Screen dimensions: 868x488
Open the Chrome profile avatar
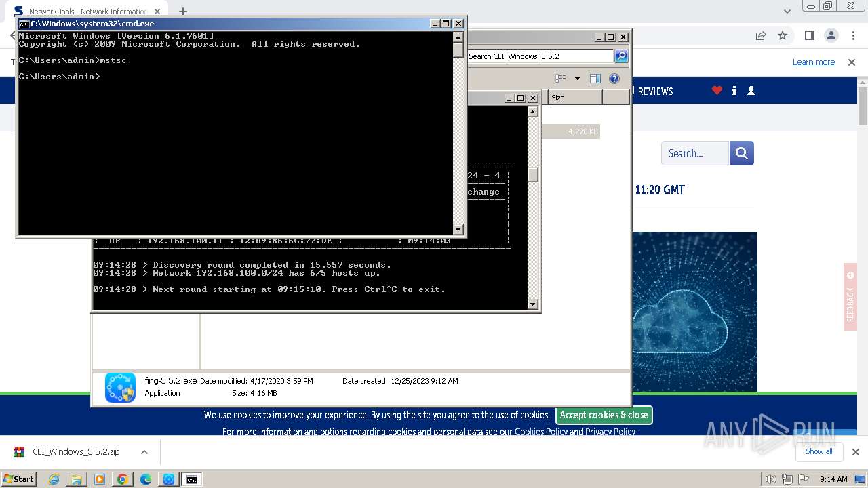click(x=831, y=35)
